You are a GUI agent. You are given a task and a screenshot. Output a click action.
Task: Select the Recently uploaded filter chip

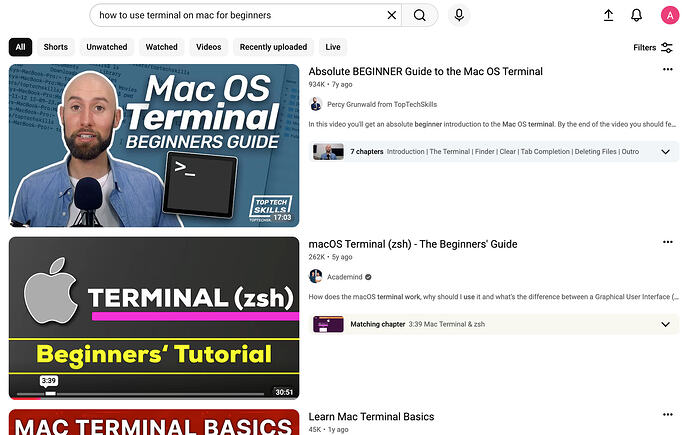point(273,47)
